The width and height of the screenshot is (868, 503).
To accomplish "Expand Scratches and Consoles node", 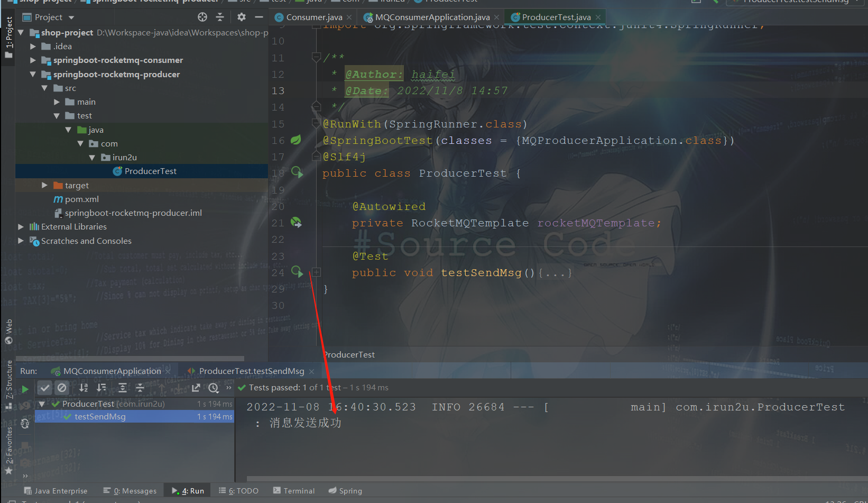I will tap(21, 241).
